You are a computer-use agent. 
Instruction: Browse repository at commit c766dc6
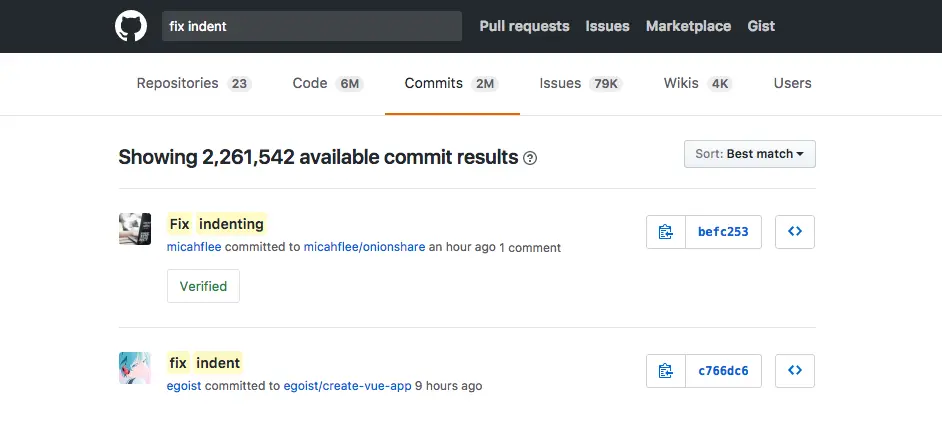tap(795, 371)
